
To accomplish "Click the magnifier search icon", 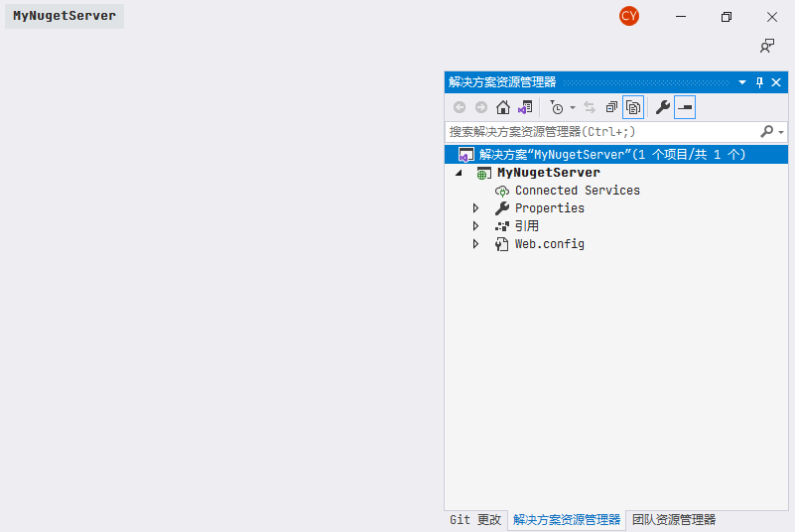I will 766,132.
